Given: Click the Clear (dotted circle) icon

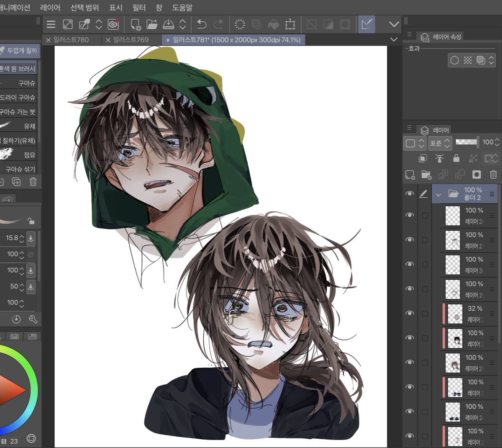Looking at the screenshot, I should coord(240,25).
